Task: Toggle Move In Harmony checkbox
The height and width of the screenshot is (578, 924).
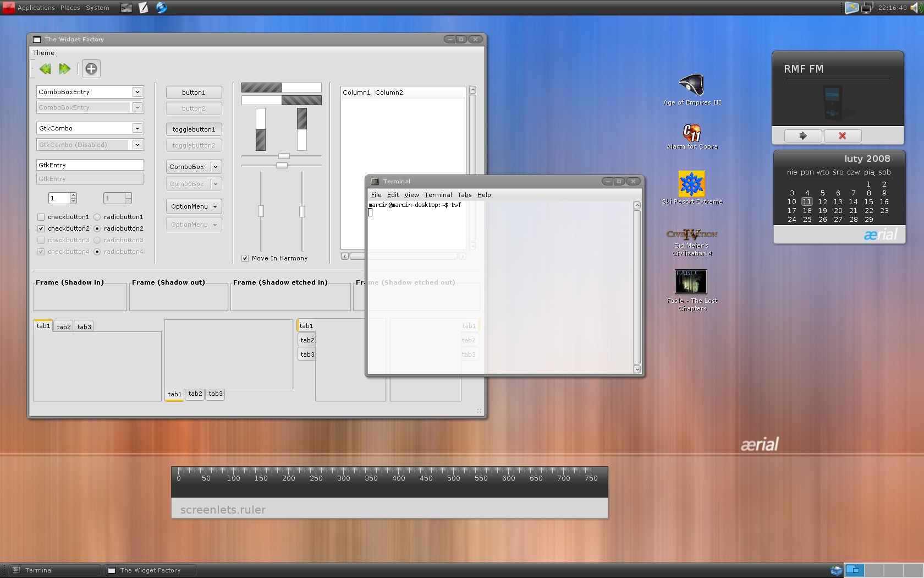Action: tap(245, 258)
